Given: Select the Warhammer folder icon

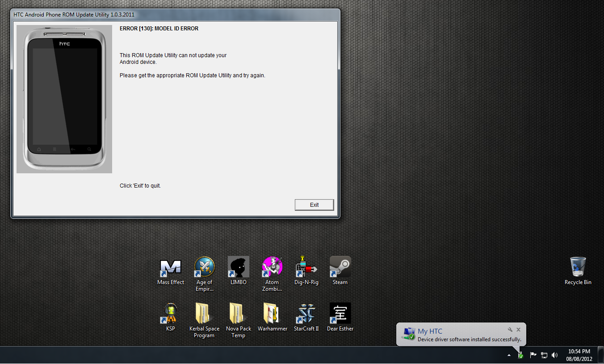Looking at the screenshot, I should pyautogui.click(x=272, y=314).
